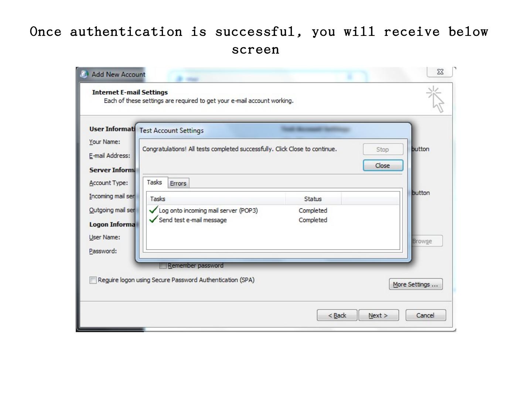Toggle the Require logon using SPA checkbox

(93, 280)
